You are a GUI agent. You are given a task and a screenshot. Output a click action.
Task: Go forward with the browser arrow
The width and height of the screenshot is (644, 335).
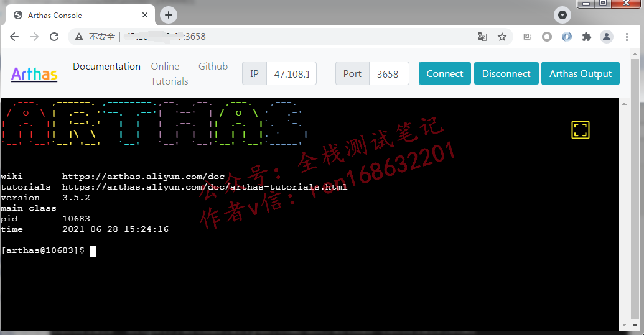[x=34, y=37]
